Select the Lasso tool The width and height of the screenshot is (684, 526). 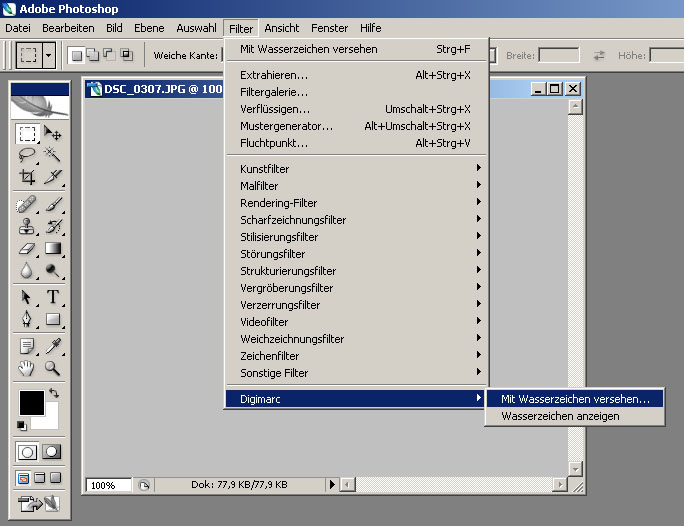27,155
